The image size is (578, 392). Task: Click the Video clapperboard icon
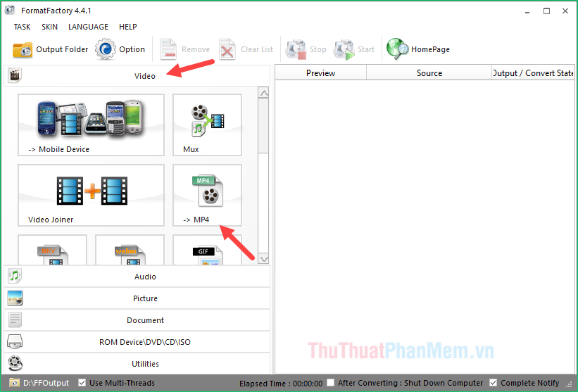(x=15, y=75)
